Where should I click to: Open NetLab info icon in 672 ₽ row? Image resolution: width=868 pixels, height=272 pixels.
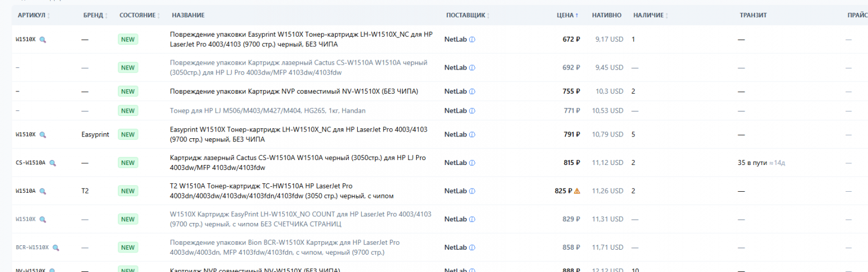click(x=472, y=40)
